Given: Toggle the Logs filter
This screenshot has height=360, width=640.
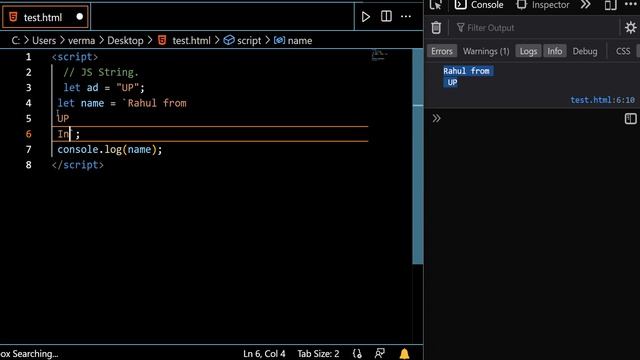Looking at the screenshot, I should pyautogui.click(x=529, y=51).
